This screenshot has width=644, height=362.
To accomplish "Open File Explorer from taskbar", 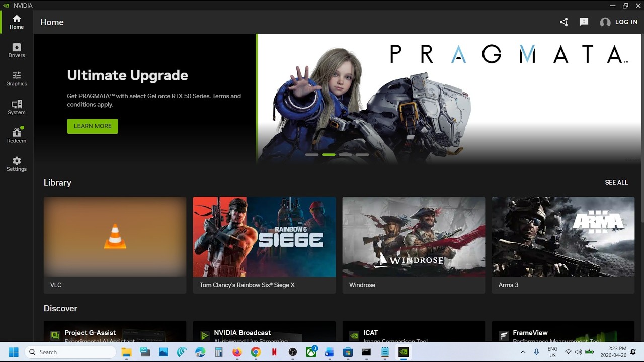I will (x=126, y=352).
